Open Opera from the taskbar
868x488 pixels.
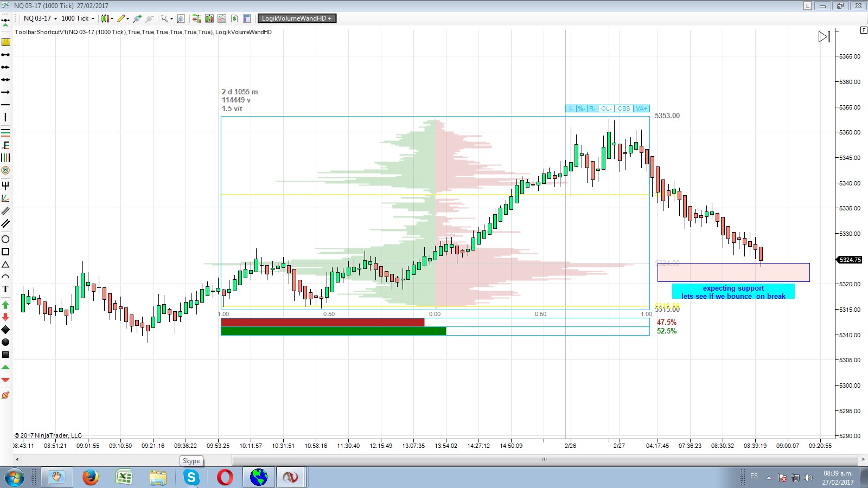click(225, 477)
